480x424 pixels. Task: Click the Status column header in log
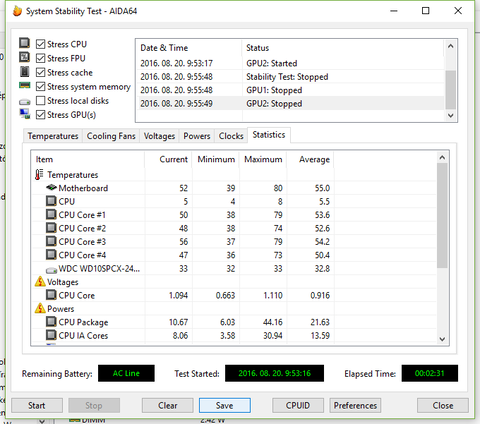343,48
